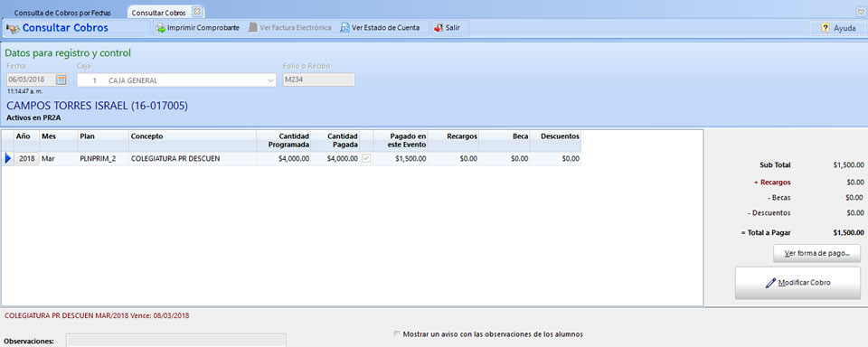Switch to Consulta de Cobros por Fechas tab
868x347 pixels.
(62, 12)
